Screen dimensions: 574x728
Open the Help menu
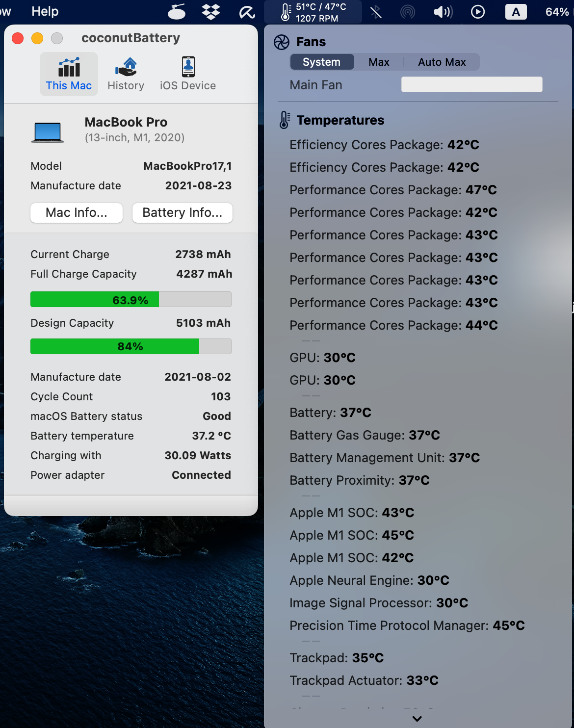tap(45, 11)
